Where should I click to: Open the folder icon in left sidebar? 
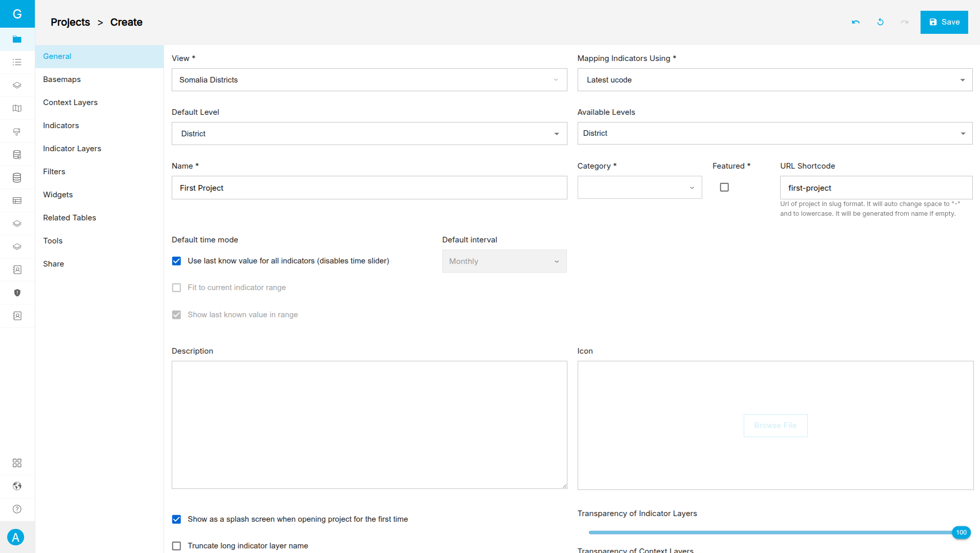17,39
